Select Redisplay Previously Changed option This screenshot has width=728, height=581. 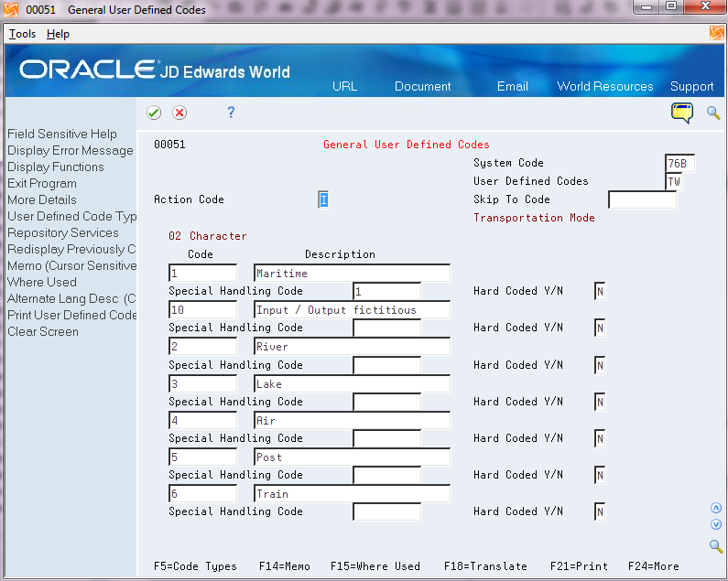coord(71,249)
